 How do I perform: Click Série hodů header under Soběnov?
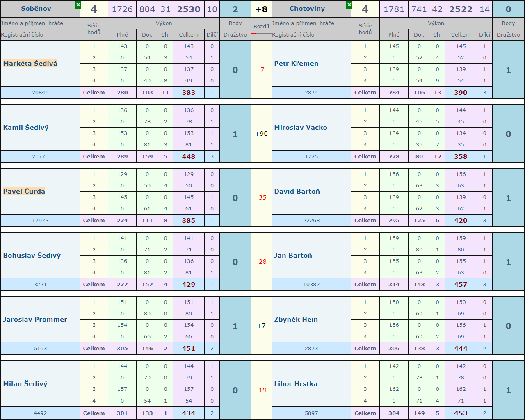tap(94, 29)
